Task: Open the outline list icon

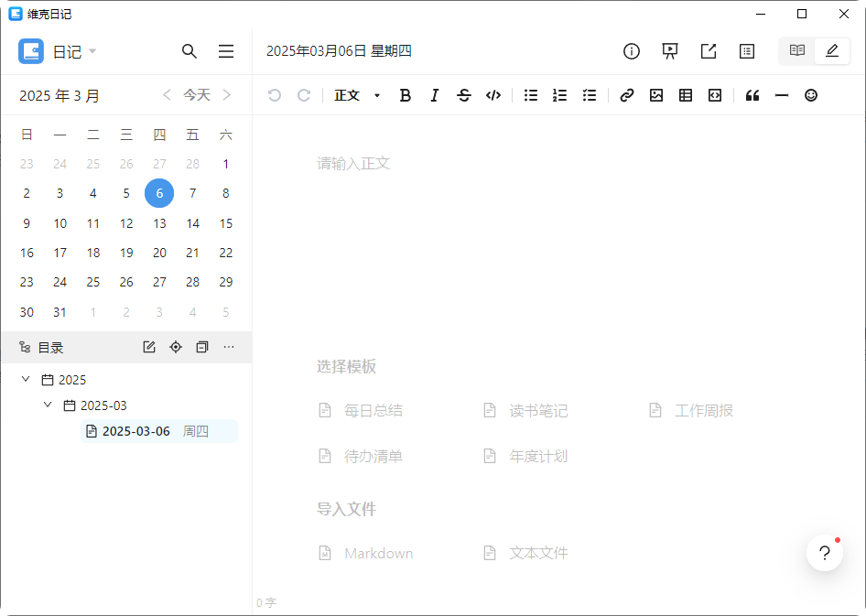Action: (747, 51)
